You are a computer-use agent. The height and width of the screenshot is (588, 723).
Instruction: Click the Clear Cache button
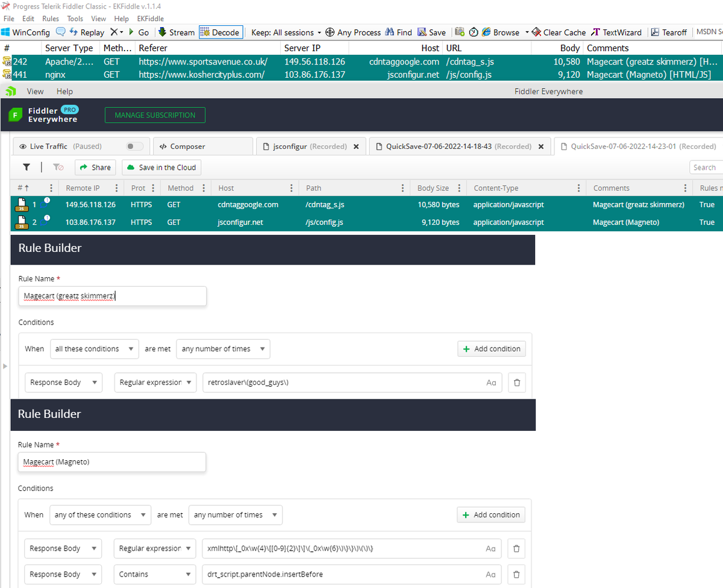[559, 33]
